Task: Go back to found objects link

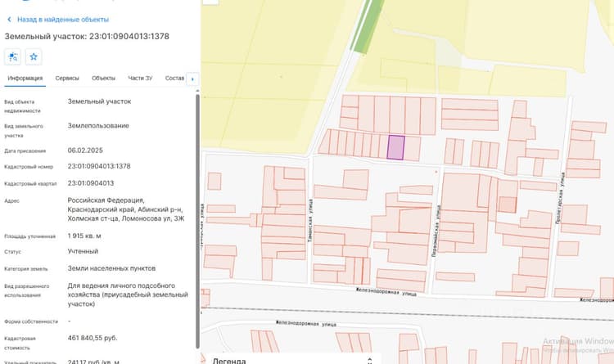Action: pyautogui.click(x=63, y=19)
